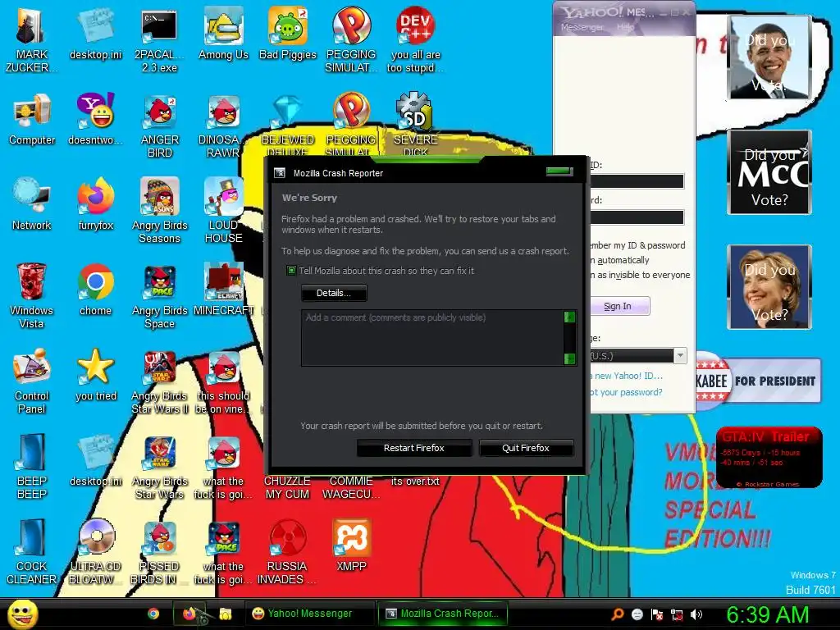The image size is (840, 630).
Task: Click the Firefox icon pinned on the taskbar
Action: pyautogui.click(x=189, y=614)
